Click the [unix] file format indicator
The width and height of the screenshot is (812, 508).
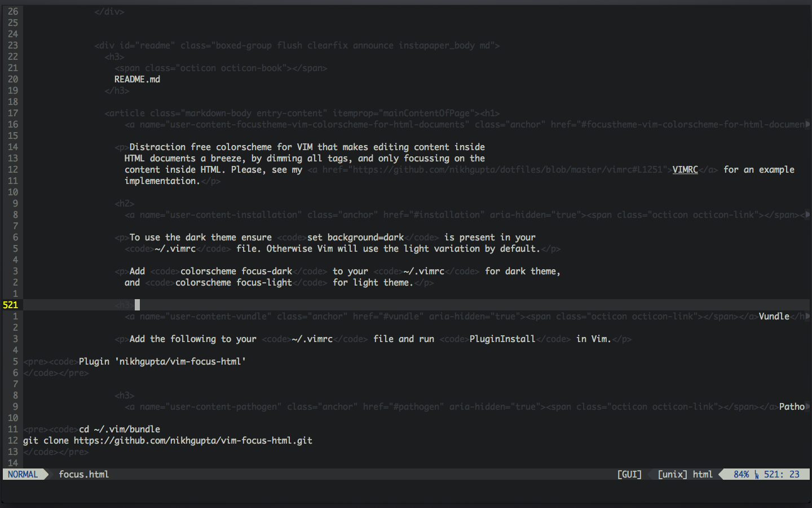(x=672, y=474)
